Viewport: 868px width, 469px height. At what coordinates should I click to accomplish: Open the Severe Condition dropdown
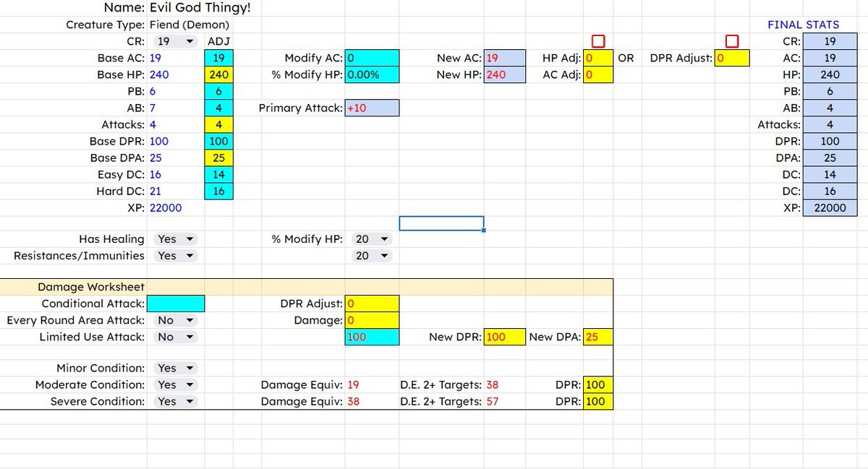click(176, 401)
